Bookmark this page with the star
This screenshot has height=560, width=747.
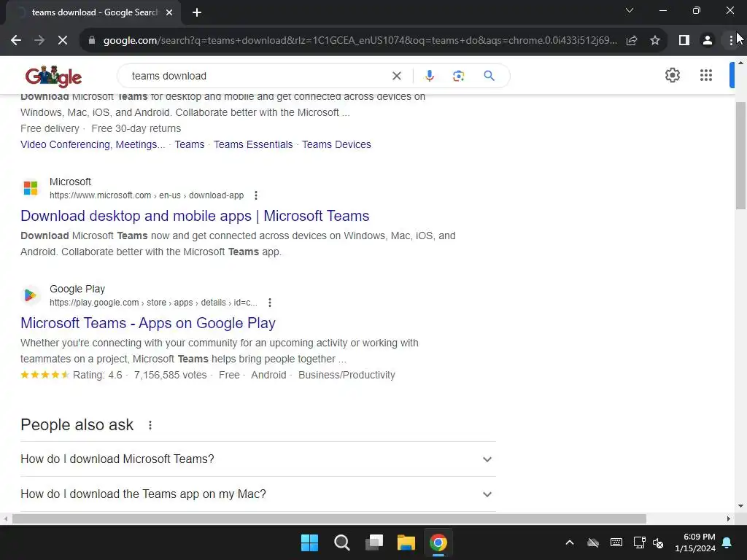(655, 41)
